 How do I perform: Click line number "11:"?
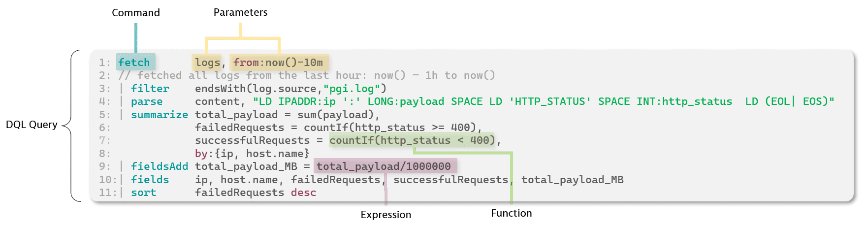pos(108,193)
